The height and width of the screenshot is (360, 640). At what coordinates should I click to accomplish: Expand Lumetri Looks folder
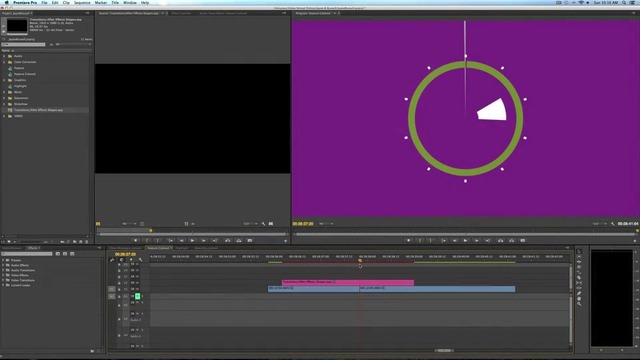3,285
